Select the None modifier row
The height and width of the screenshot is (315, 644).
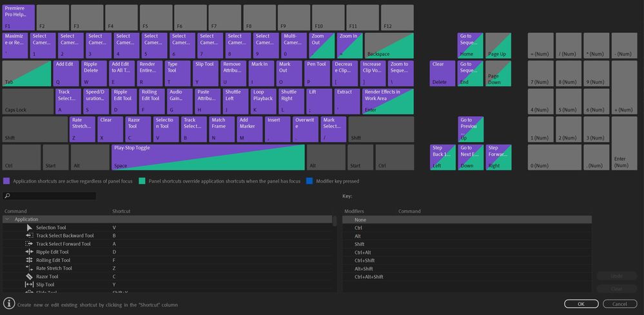coord(467,219)
